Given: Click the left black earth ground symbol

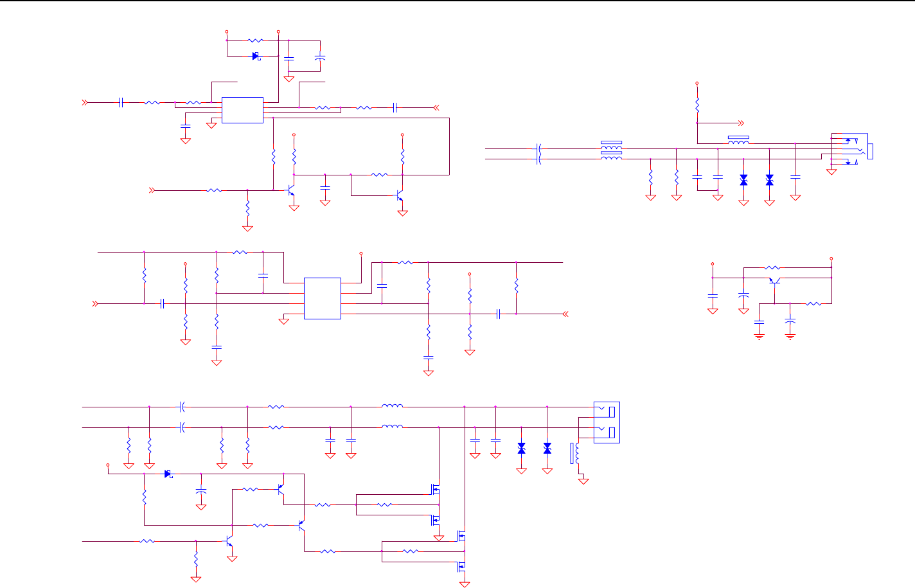Looking at the screenshot, I should pos(760,335).
